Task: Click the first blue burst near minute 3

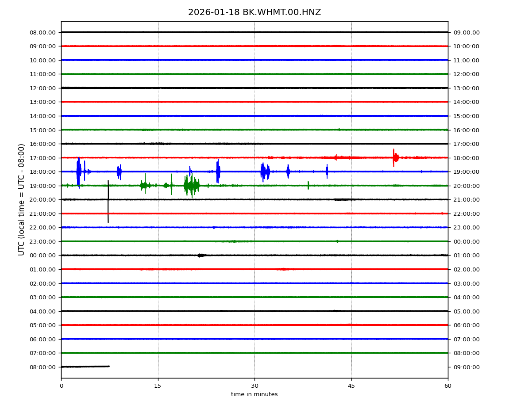Action: (x=78, y=172)
